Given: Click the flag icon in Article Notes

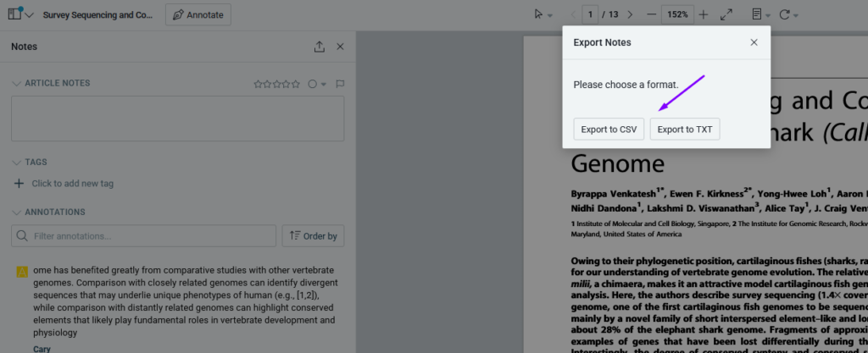Looking at the screenshot, I should pos(340,84).
